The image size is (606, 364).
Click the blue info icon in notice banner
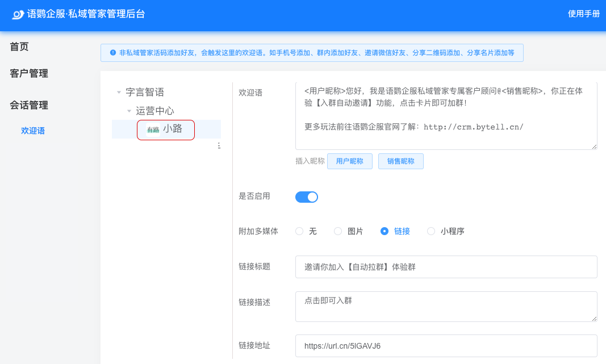click(112, 53)
